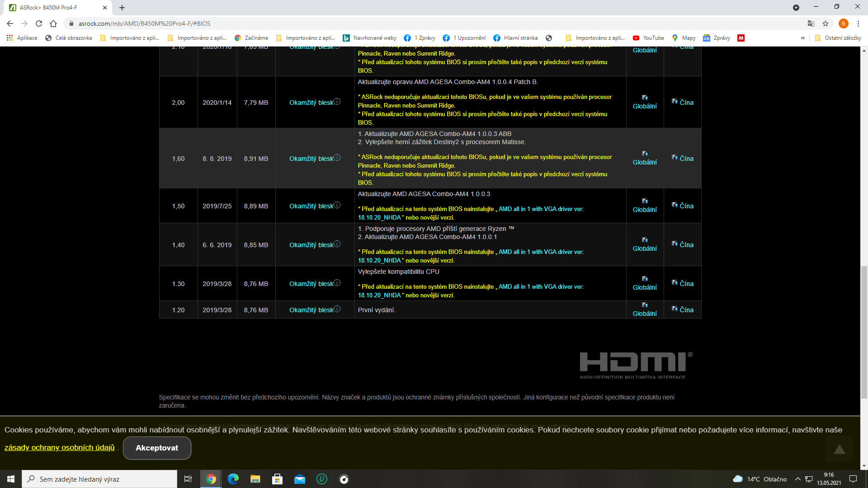This screenshot has height=488, width=868.
Task: Open Okamžitý blesk link for version 1.30
Action: pos(311,284)
